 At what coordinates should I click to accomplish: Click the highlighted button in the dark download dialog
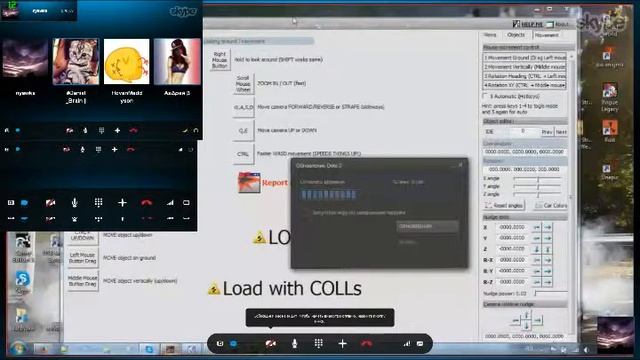click(427, 226)
